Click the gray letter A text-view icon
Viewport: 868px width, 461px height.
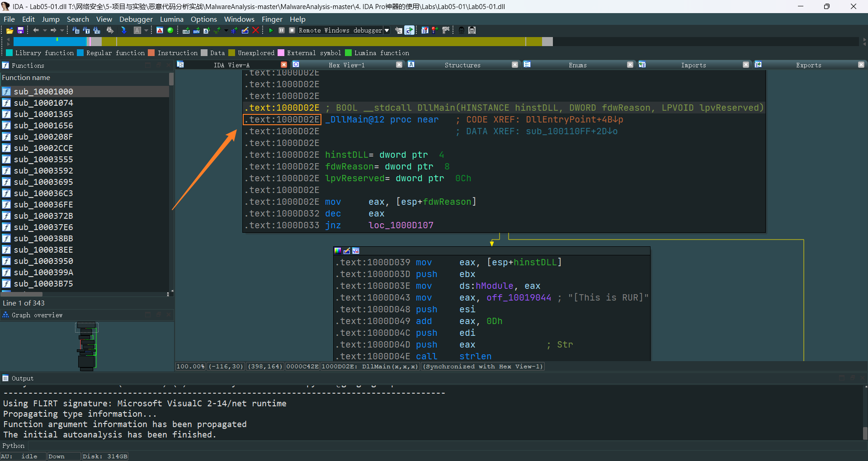tap(137, 30)
